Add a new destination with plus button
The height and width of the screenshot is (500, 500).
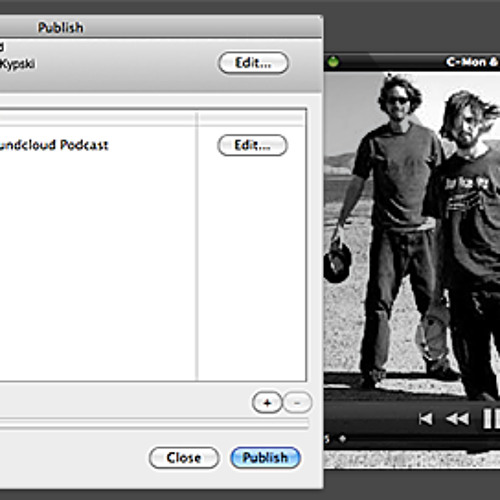click(267, 403)
